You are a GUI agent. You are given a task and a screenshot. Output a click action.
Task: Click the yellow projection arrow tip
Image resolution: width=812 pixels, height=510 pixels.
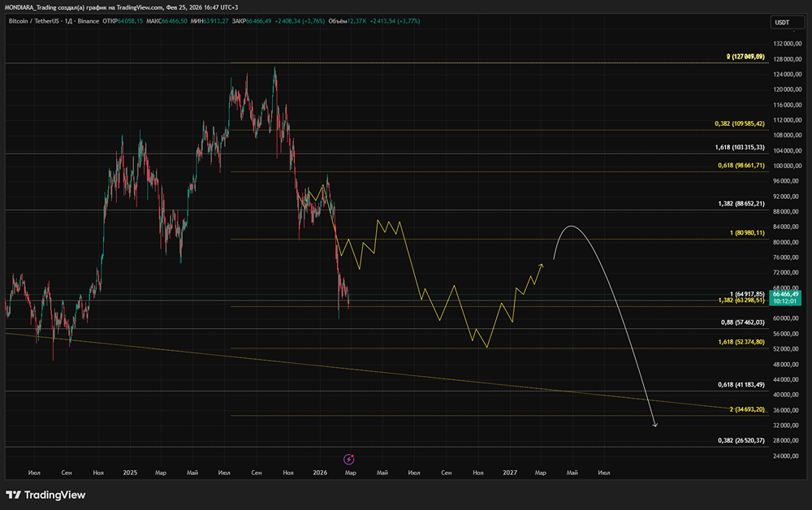[x=542, y=264]
